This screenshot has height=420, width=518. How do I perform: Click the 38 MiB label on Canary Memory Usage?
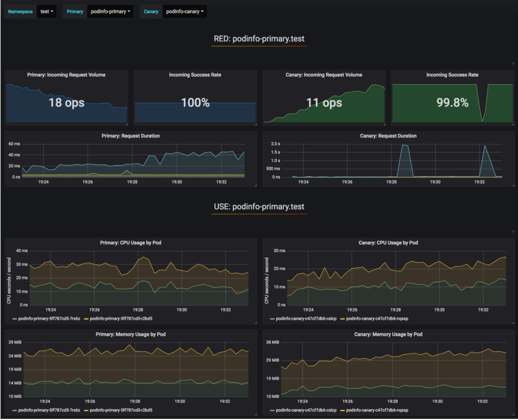click(x=273, y=342)
